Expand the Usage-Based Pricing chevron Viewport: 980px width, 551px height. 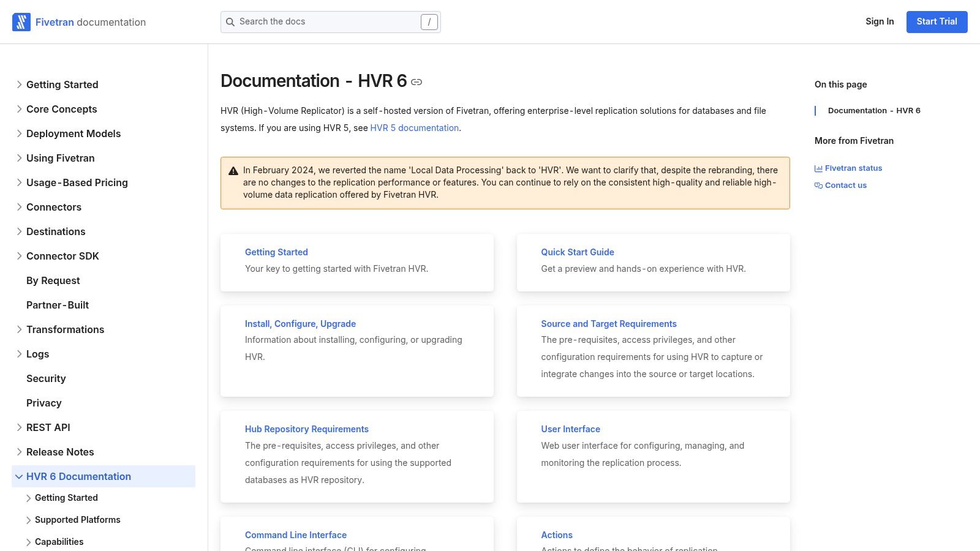(x=19, y=182)
